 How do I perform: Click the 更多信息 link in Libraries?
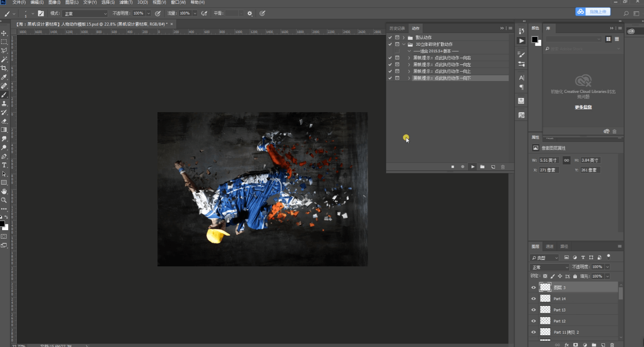tap(583, 107)
